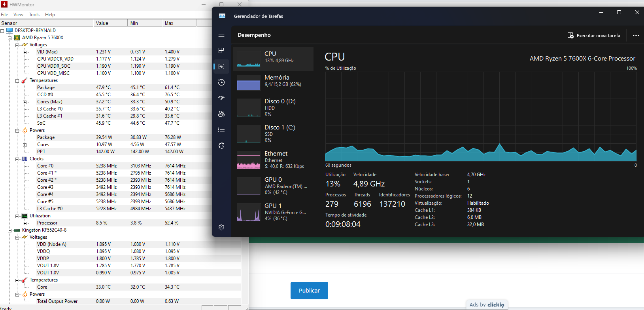Open Task Manager hamburger navigation menu
This screenshot has width=644, height=310.
[x=221, y=35]
